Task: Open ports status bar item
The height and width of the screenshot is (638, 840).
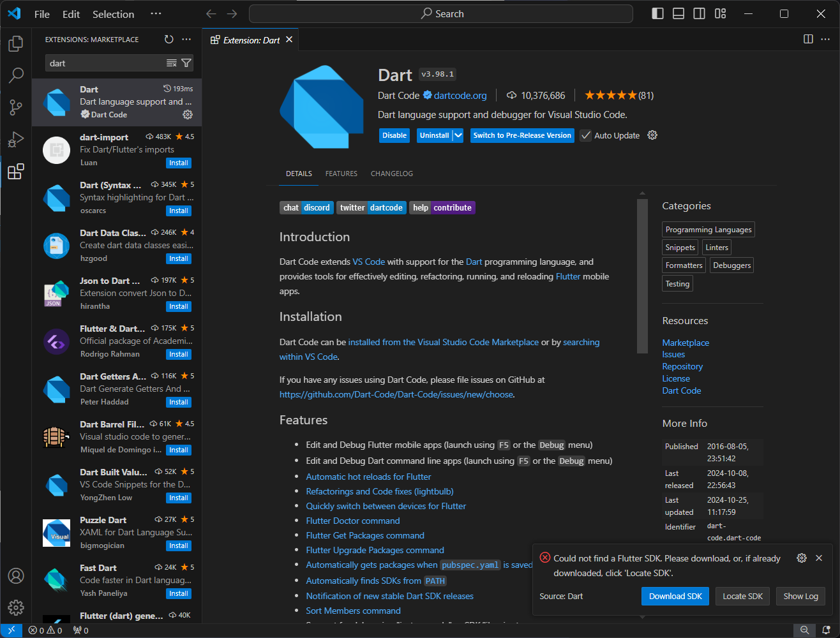Action: pos(81,630)
